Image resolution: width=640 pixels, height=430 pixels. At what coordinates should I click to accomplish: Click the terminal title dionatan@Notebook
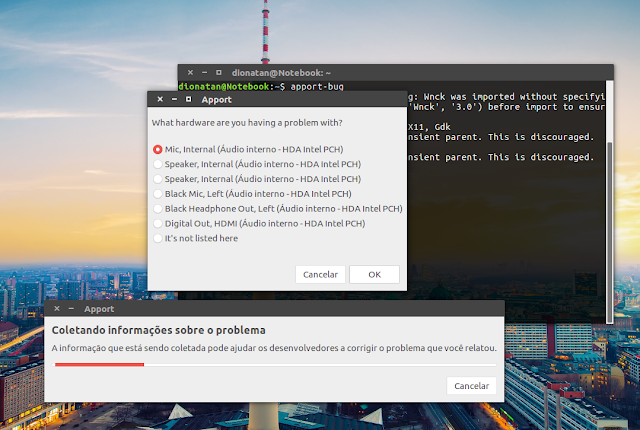281,73
